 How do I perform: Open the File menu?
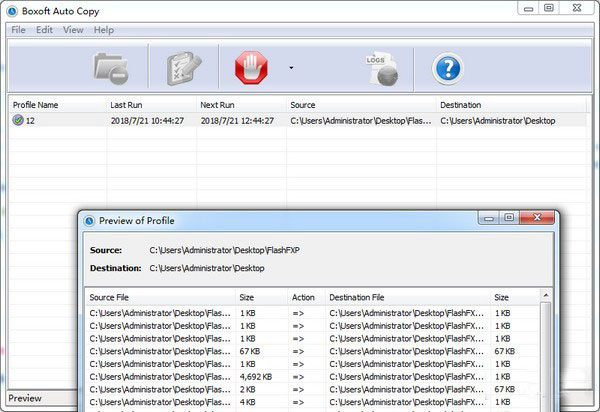(x=18, y=30)
